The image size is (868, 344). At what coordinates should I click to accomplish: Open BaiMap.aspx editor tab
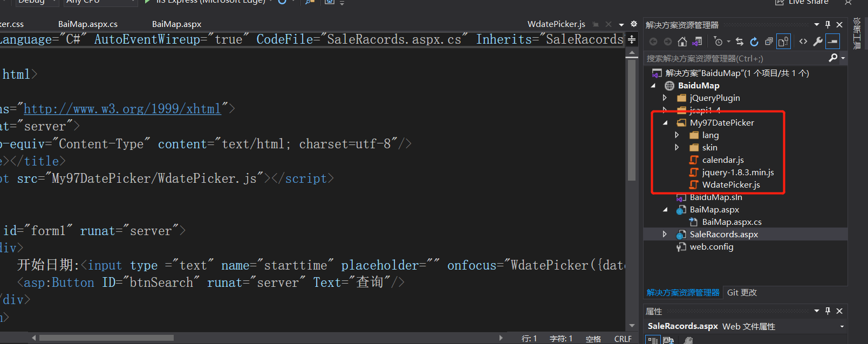(176, 24)
